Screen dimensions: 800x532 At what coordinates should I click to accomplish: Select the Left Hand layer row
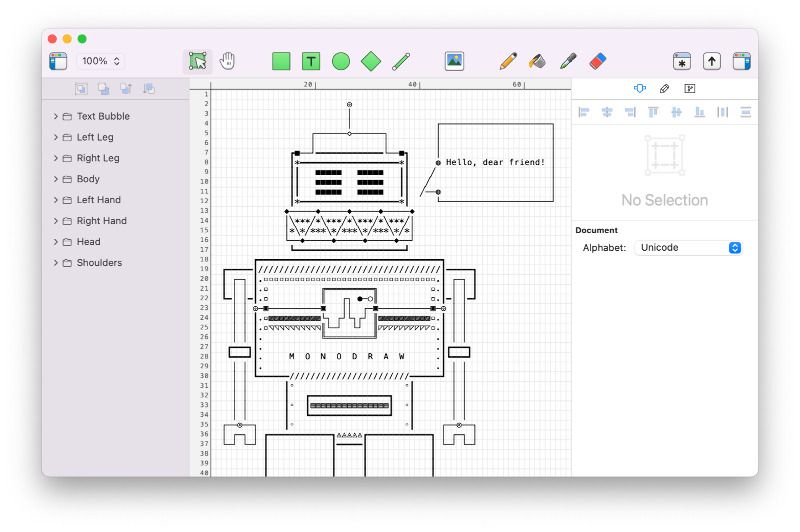click(116, 200)
